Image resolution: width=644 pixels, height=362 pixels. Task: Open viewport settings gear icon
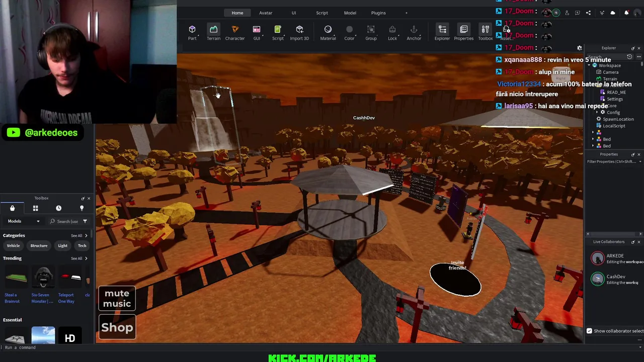coord(580,48)
